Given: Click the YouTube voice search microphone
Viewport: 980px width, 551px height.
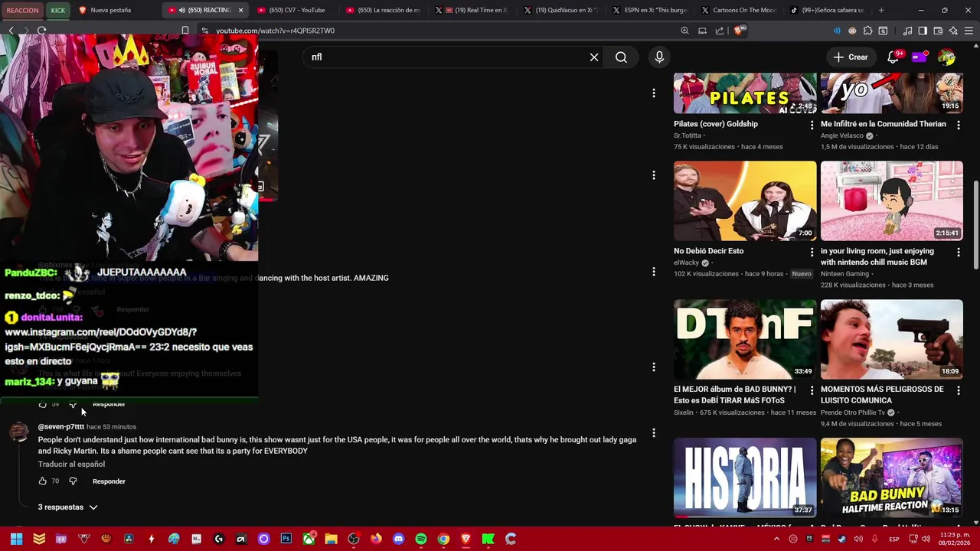Looking at the screenshot, I should pyautogui.click(x=659, y=57).
